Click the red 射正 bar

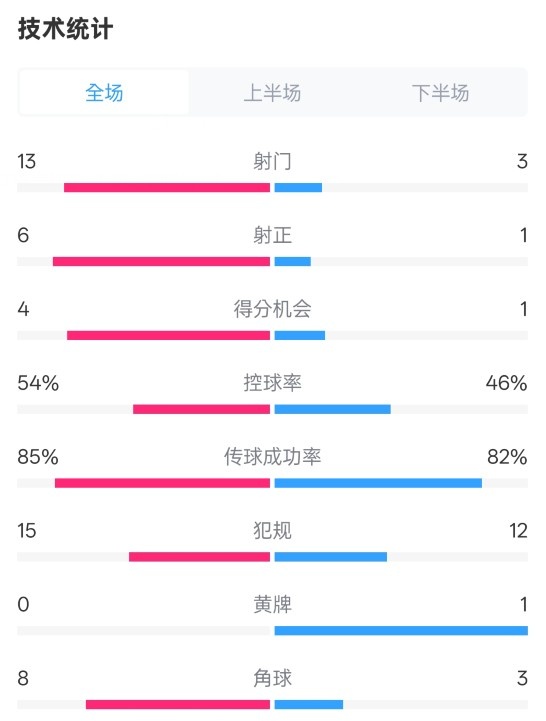pyautogui.click(x=161, y=261)
